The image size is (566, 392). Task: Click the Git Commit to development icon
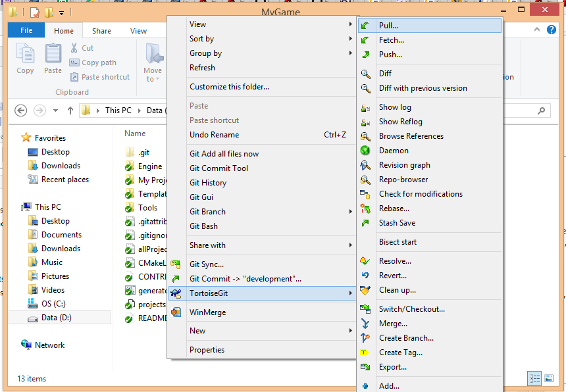pos(176,279)
